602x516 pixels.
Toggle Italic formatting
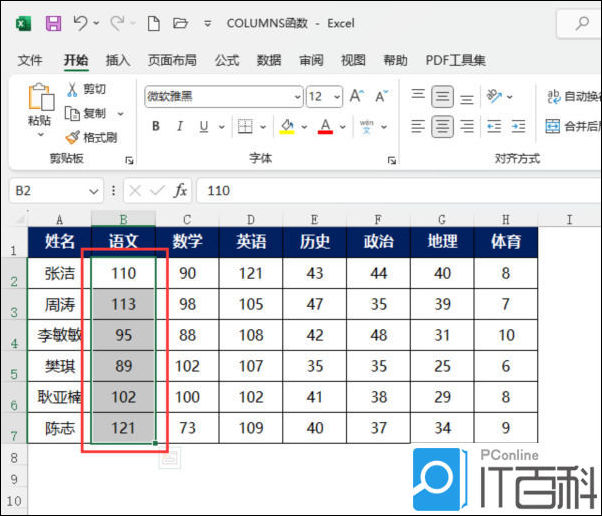(180, 126)
